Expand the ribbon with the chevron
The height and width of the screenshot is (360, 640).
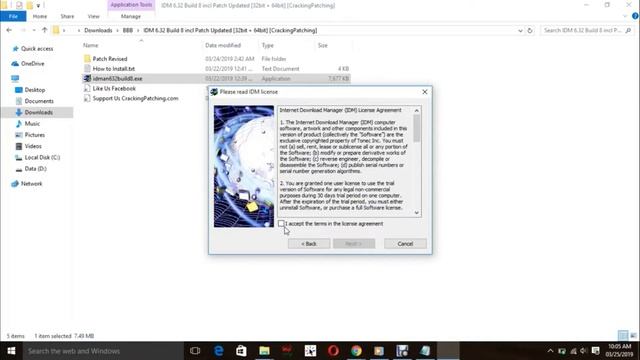[625, 16]
